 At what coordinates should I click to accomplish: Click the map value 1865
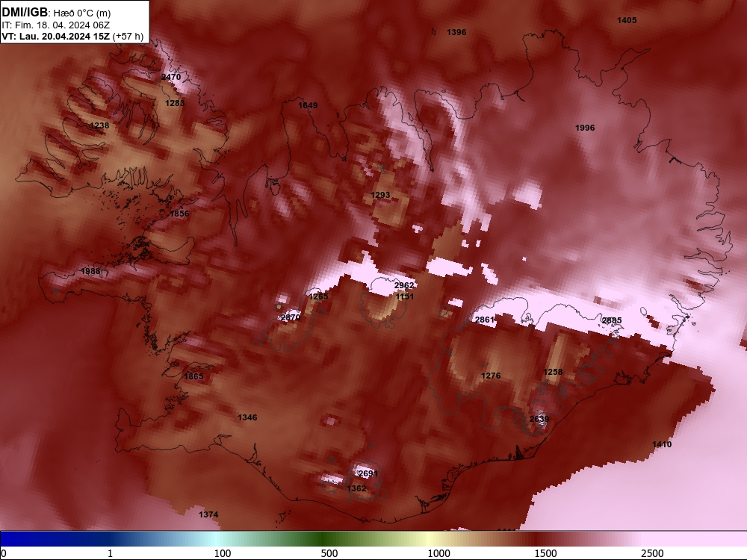click(x=194, y=376)
